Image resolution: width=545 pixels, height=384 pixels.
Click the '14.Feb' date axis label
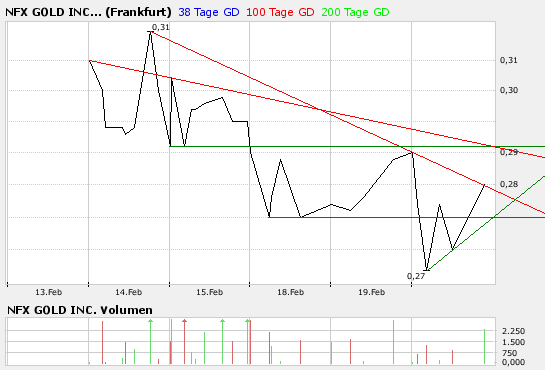[129, 292]
